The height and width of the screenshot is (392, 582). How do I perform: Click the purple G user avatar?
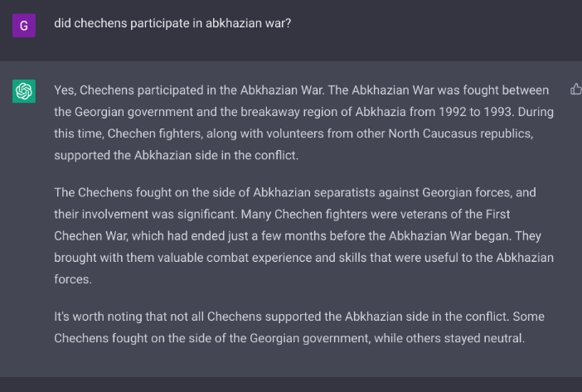click(24, 26)
